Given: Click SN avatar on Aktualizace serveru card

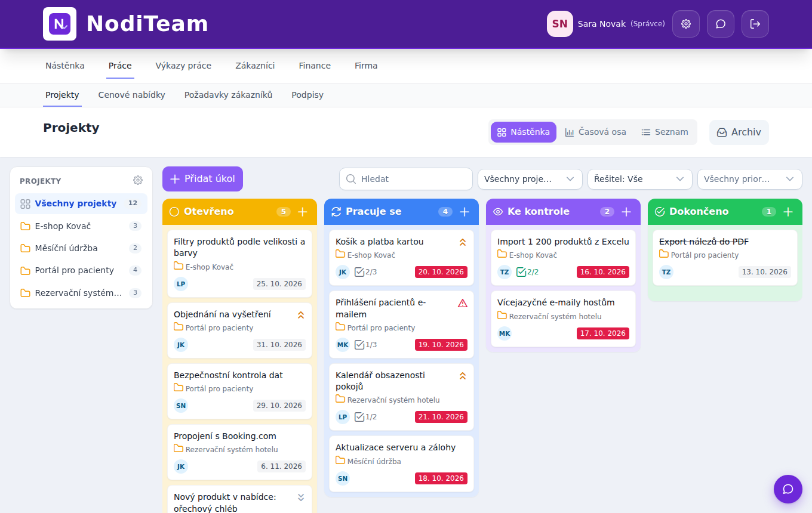Looking at the screenshot, I should (x=343, y=478).
